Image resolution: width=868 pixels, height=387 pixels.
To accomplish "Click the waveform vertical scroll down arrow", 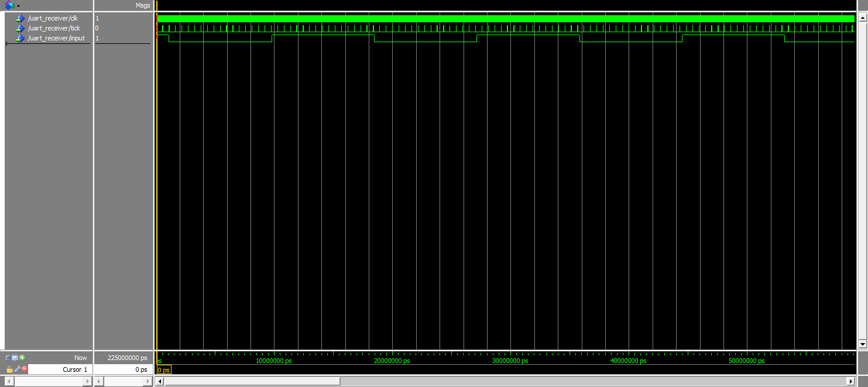I will 862,344.
